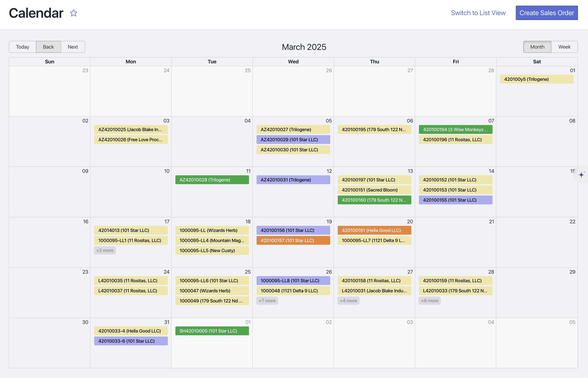Switch to Month view
This screenshot has height=378, width=588.
(537, 47)
